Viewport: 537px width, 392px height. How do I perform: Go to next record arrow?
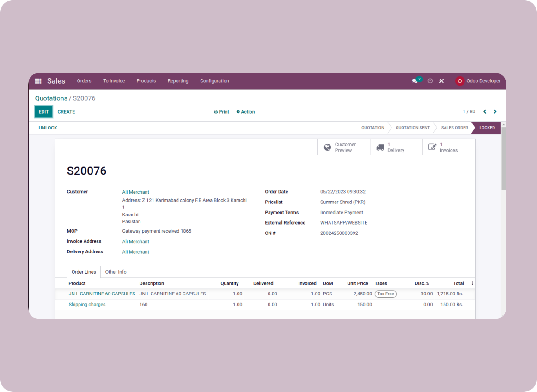tap(495, 112)
